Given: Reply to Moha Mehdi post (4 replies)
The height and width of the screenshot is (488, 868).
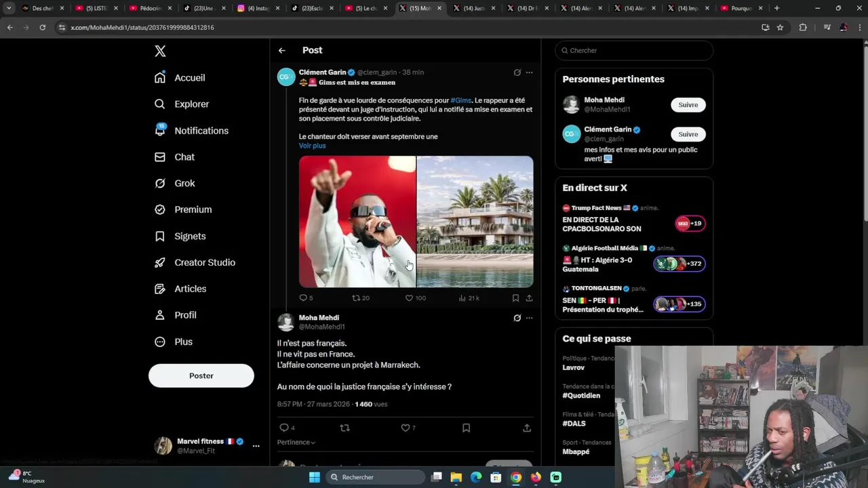Looking at the screenshot, I should tap(288, 428).
